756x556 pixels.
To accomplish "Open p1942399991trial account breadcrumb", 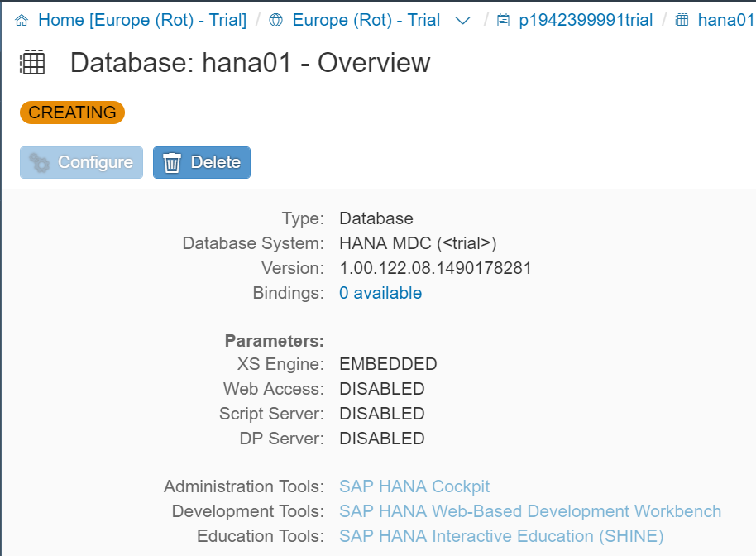I will [x=586, y=20].
